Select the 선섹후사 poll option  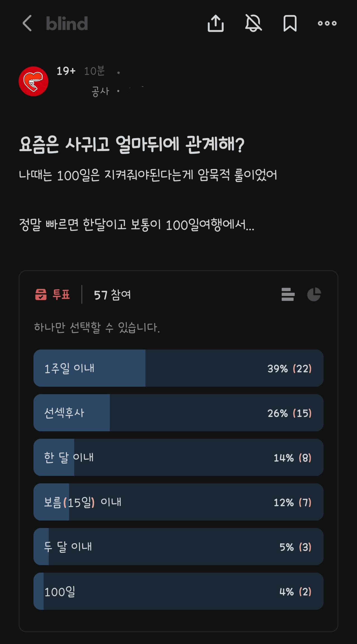point(178,413)
